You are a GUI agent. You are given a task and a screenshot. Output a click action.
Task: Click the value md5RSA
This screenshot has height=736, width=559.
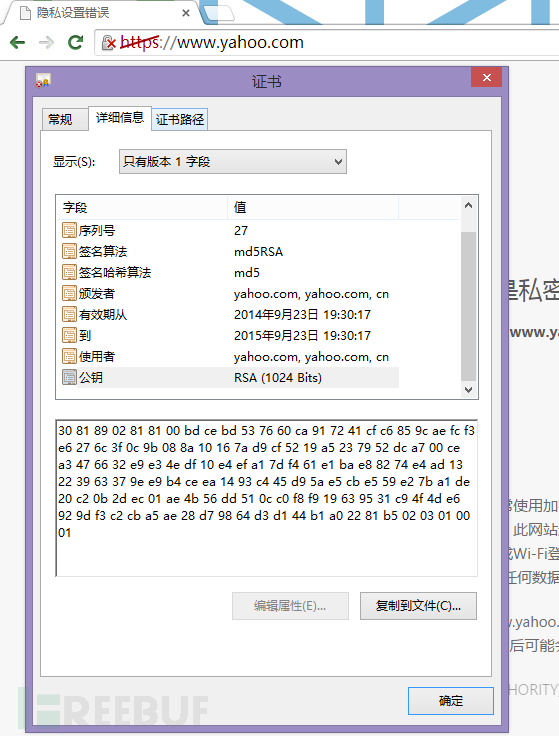pos(259,252)
